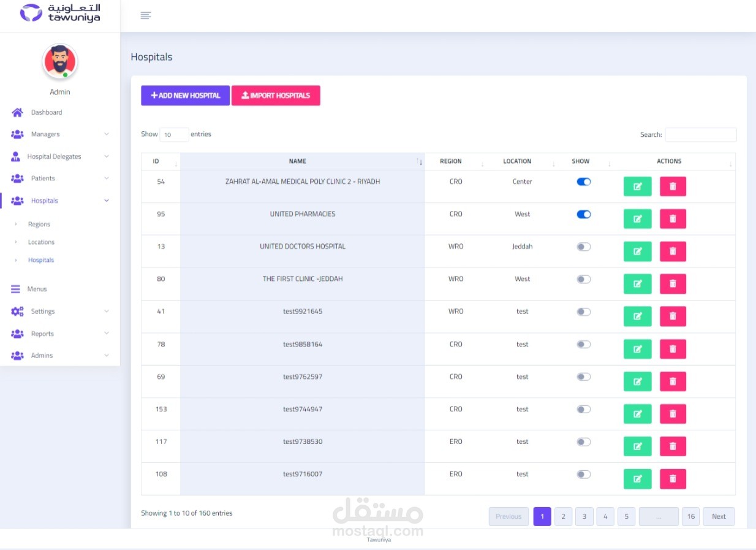Viewport: 756px width, 550px height.
Task: Click the Admins people icon
Action: [x=17, y=356]
